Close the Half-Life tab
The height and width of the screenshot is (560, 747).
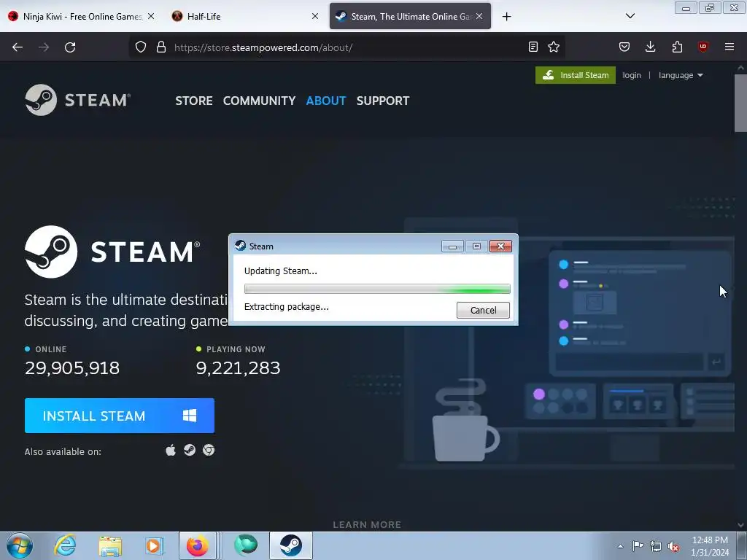tap(315, 16)
